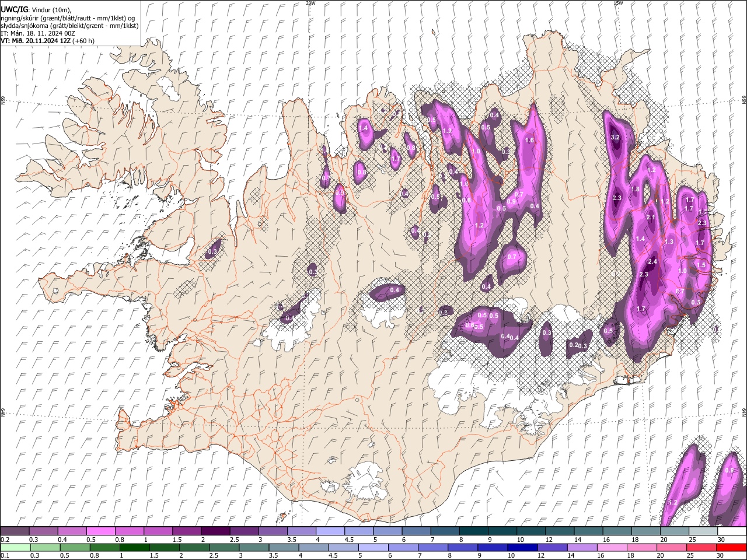Click the 1.6 precipitation value on the map
747x560 pixels.
point(530,141)
